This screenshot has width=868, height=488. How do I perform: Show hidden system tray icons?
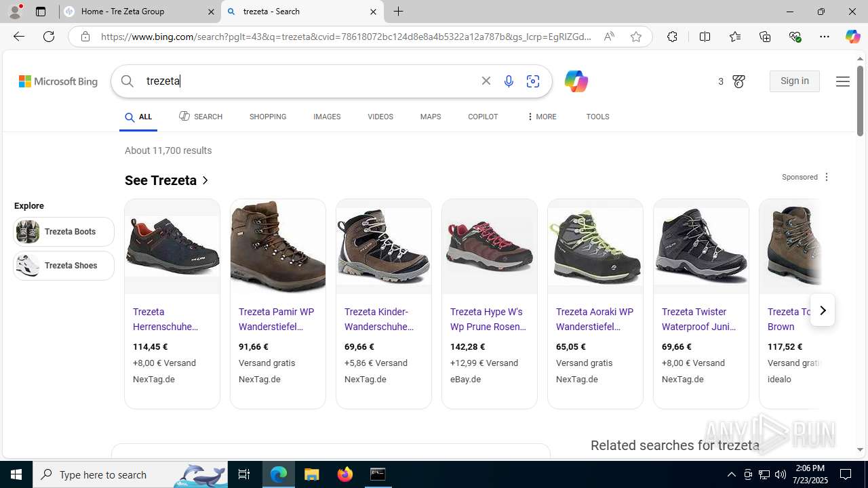(731, 474)
